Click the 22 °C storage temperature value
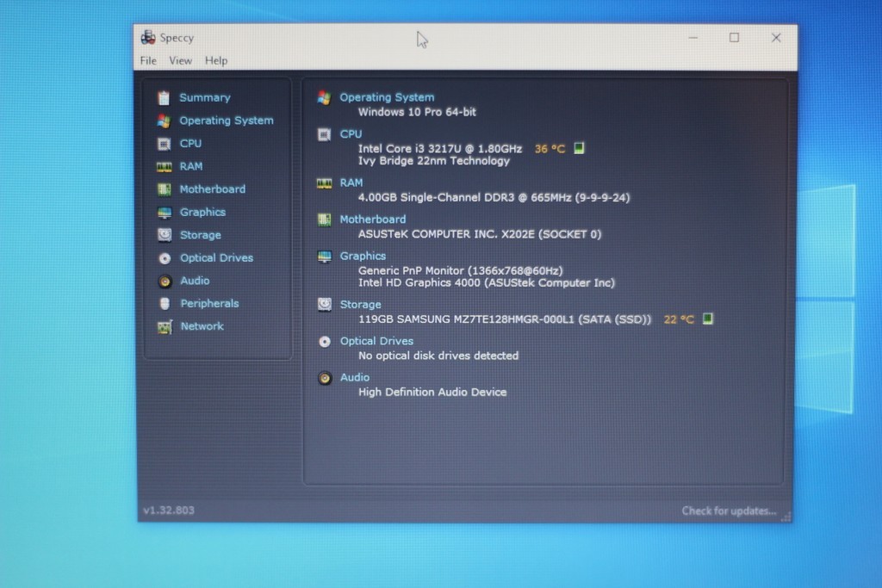This screenshot has height=588, width=882. 679,320
